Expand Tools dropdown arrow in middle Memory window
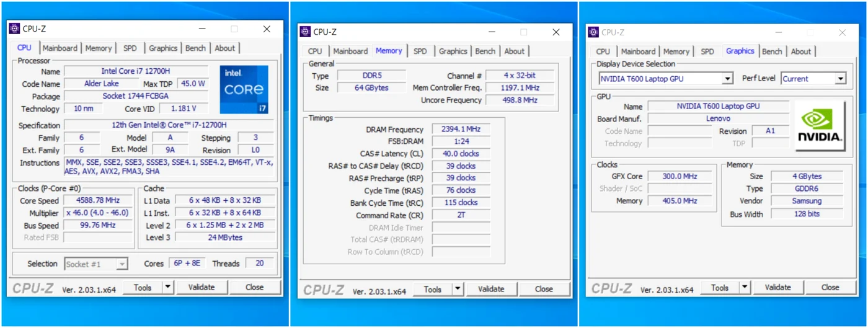The height and width of the screenshot is (328, 868). click(458, 289)
